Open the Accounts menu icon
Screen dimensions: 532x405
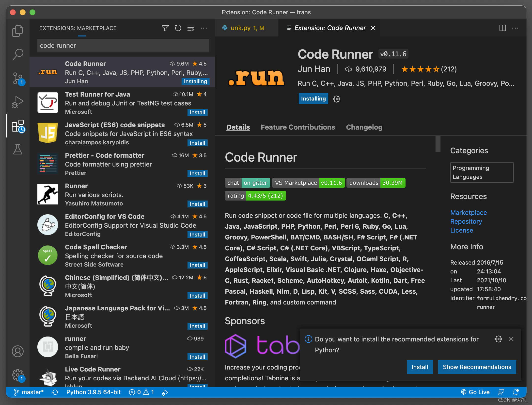pos(18,351)
